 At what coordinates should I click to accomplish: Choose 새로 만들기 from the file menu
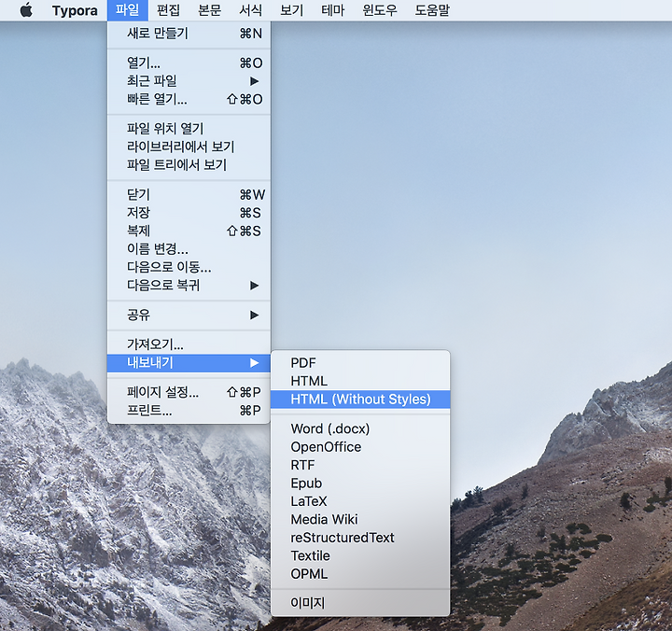[x=189, y=33]
